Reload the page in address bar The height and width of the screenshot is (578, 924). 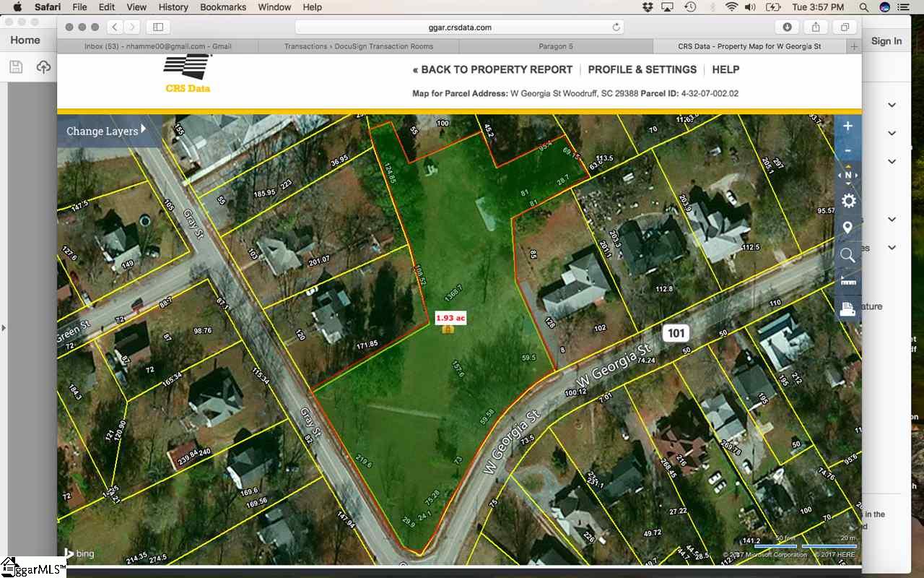coord(616,27)
